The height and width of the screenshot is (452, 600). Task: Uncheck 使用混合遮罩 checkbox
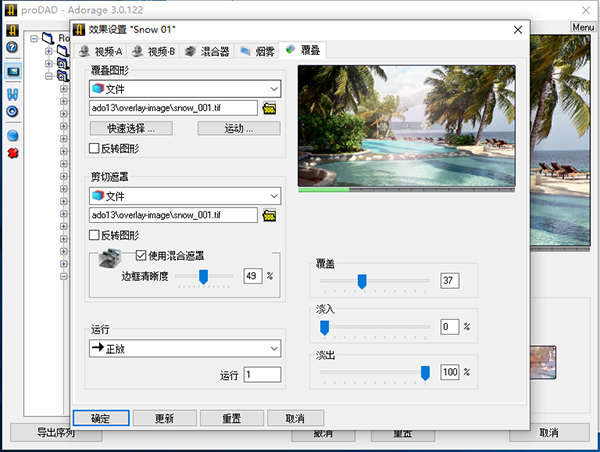[x=140, y=255]
